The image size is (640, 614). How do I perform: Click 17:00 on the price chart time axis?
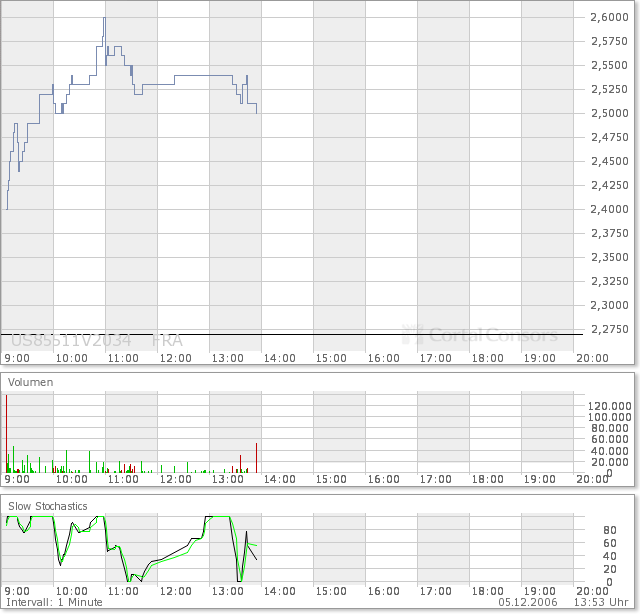436,358
